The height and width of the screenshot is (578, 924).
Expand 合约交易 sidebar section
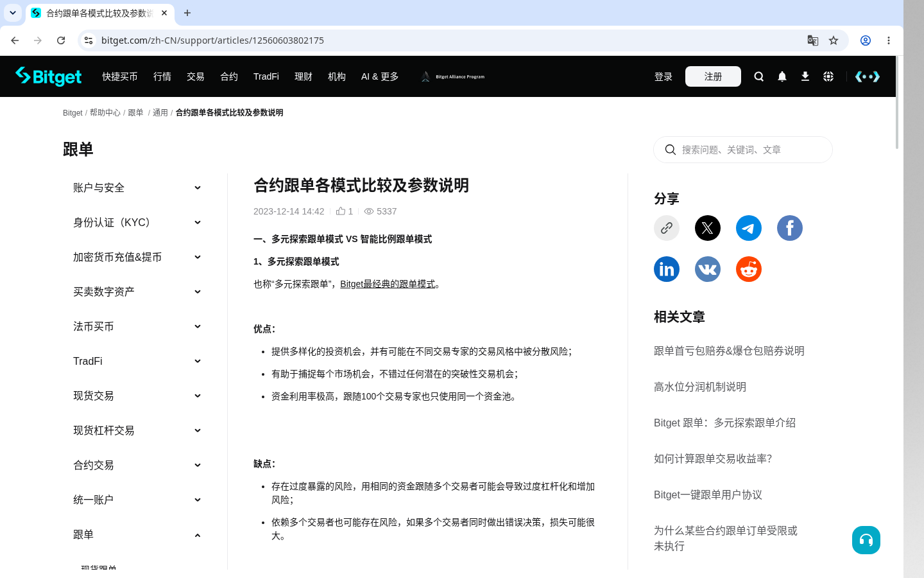pos(137,465)
